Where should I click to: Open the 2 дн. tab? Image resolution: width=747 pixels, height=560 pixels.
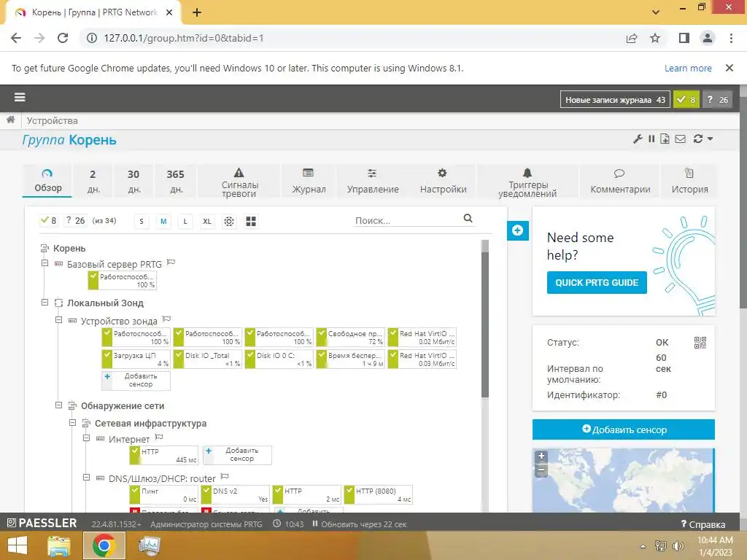coord(93,181)
